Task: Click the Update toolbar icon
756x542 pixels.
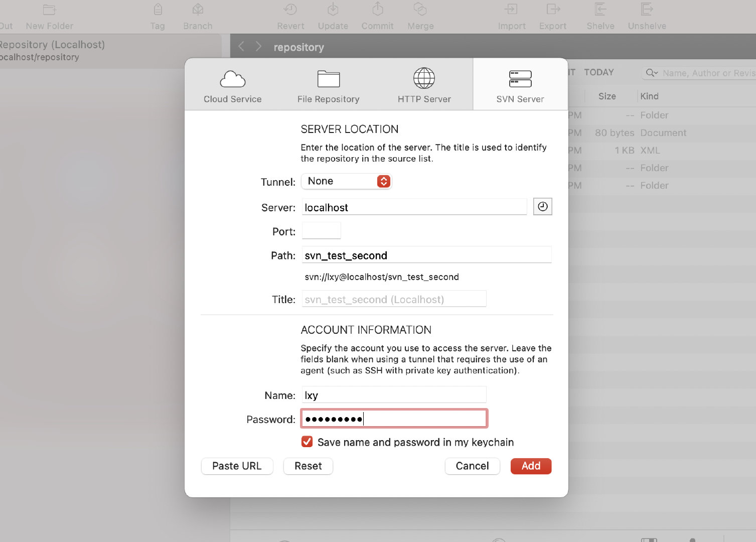Action: coord(333,10)
